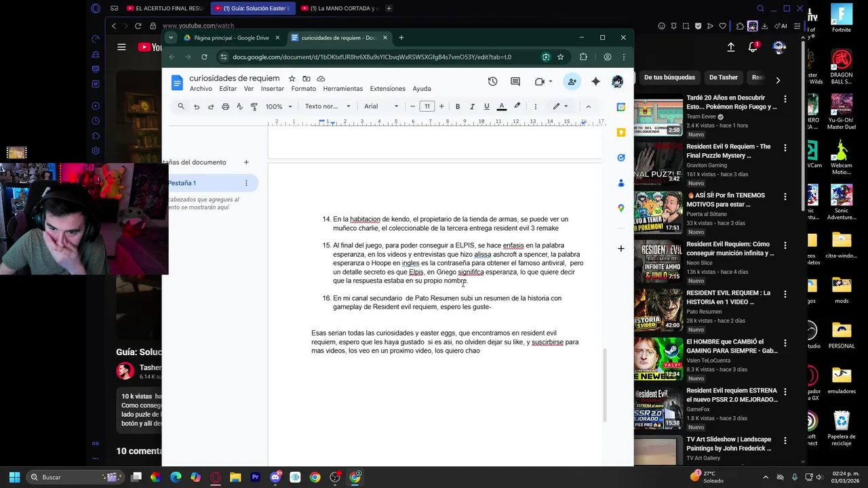Open the text color picker
The height and width of the screenshot is (488, 868).
tap(502, 106)
